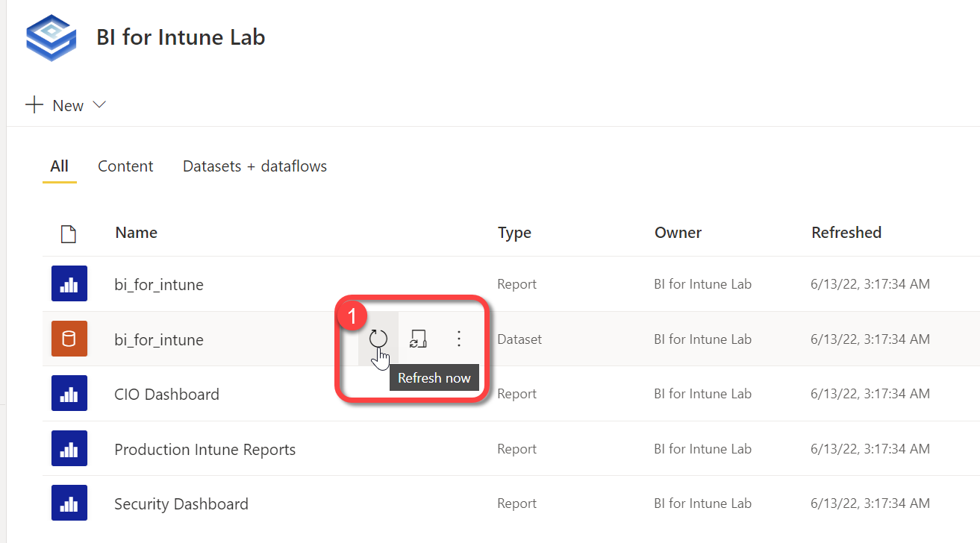Click refreshed date in CIO Dashboard row
This screenshot has width=980, height=543.
tap(870, 394)
